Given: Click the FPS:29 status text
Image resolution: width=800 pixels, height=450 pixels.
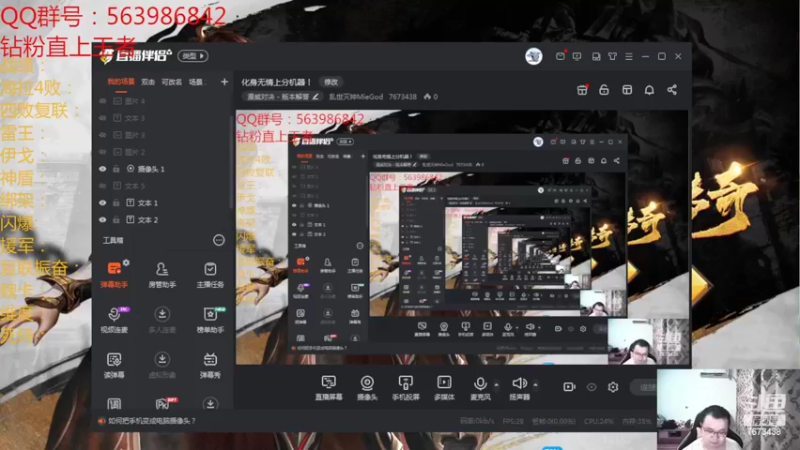Looking at the screenshot, I should coord(513,421).
